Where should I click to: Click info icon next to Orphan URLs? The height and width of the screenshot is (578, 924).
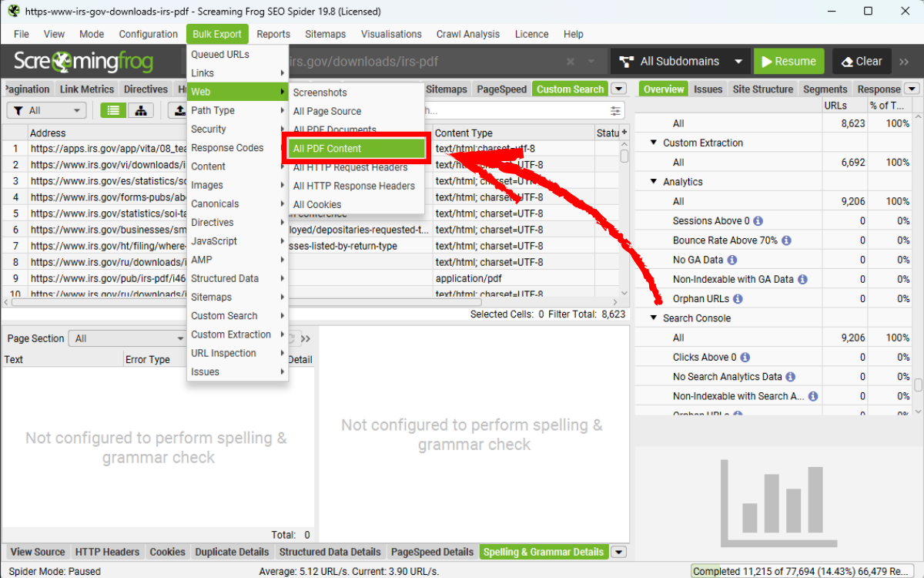click(738, 299)
